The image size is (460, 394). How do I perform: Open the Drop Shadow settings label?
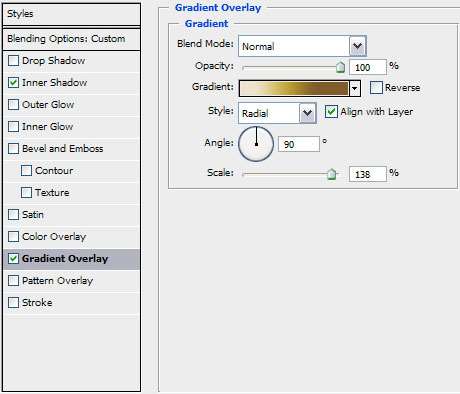[x=54, y=61]
